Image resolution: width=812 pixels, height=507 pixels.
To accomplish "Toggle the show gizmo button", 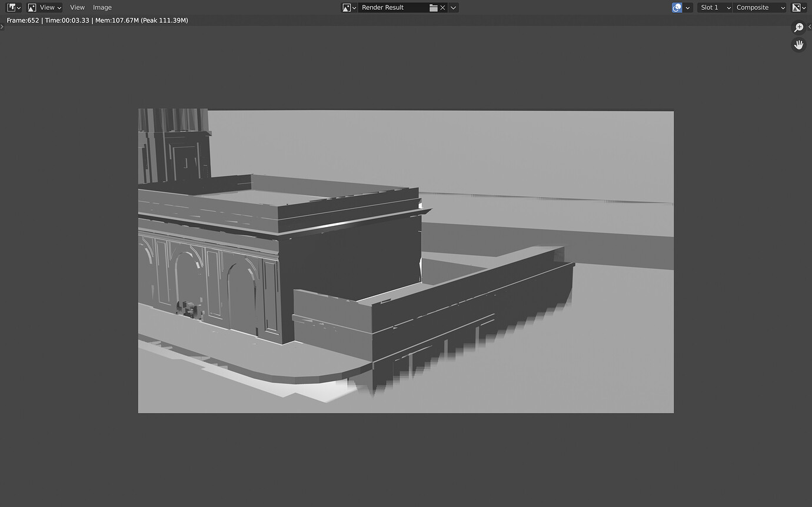I will pyautogui.click(x=677, y=8).
